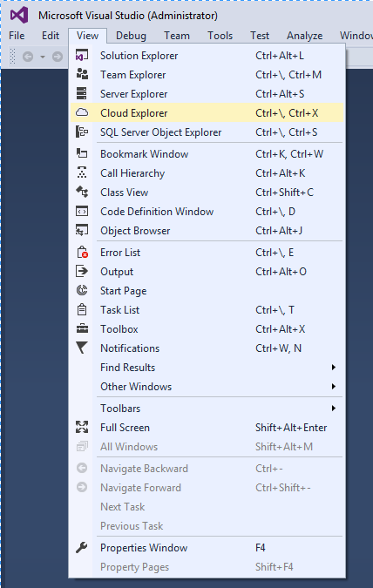This screenshot has width=373, height=588.
Task: Click the Toolbox icon
Action: point(82,329)
